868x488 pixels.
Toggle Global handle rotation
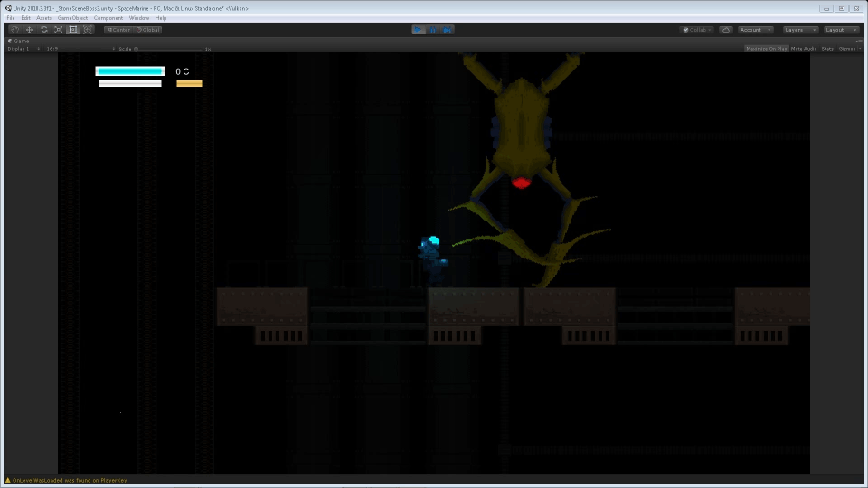coord(148,30)
